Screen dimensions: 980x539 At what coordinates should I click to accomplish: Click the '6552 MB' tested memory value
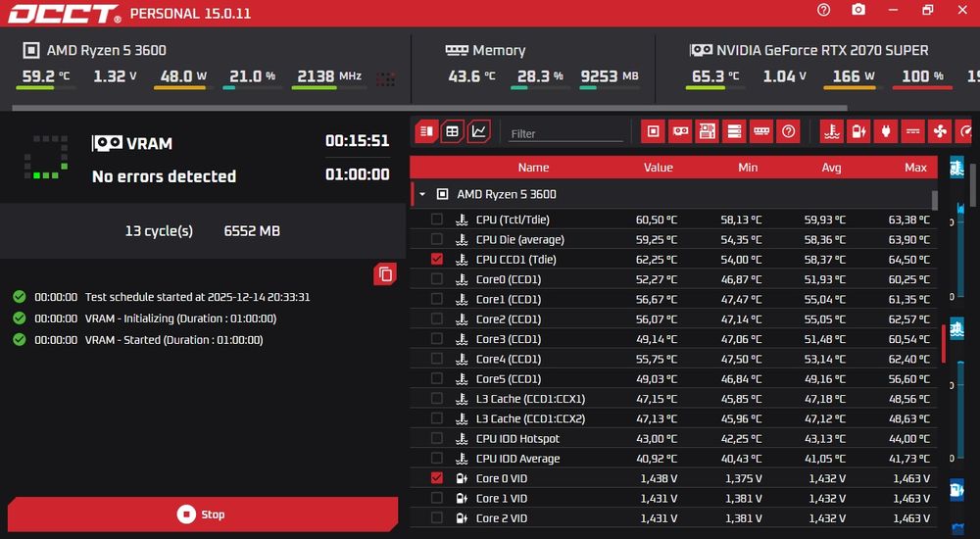point(252,230)
